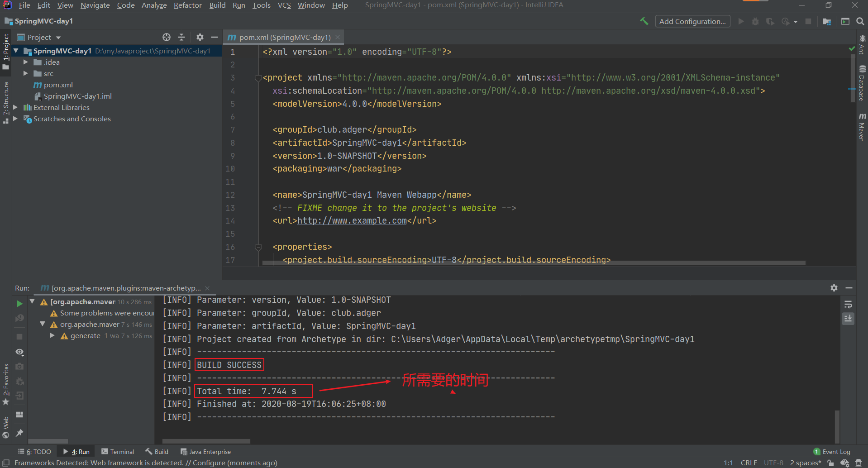
Task: Click the tool windows quick-access icon in the status bar
Action: 6,463
